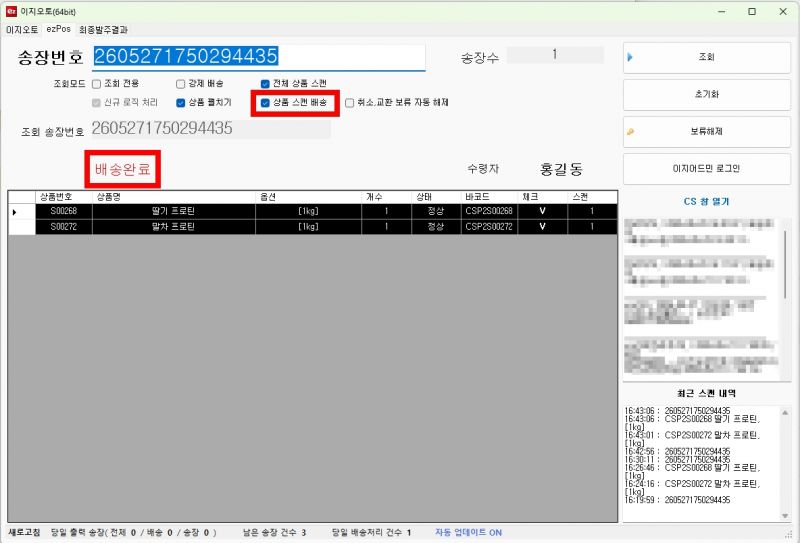Click the V check mark in S00268 row
The width and height of the screenshot is (800, 543).
coord(543,211)
